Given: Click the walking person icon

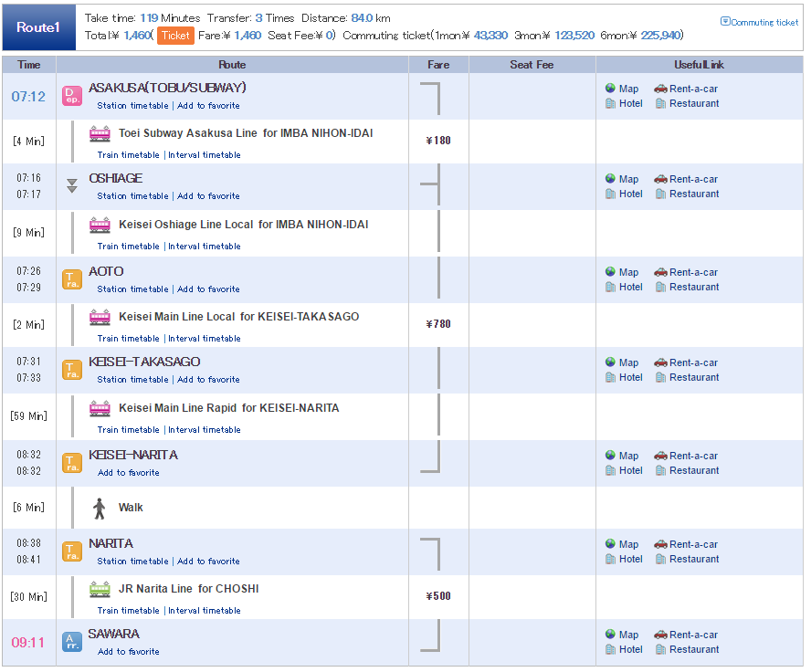Looking at the screenshot, I should click(x=100, y=509).
